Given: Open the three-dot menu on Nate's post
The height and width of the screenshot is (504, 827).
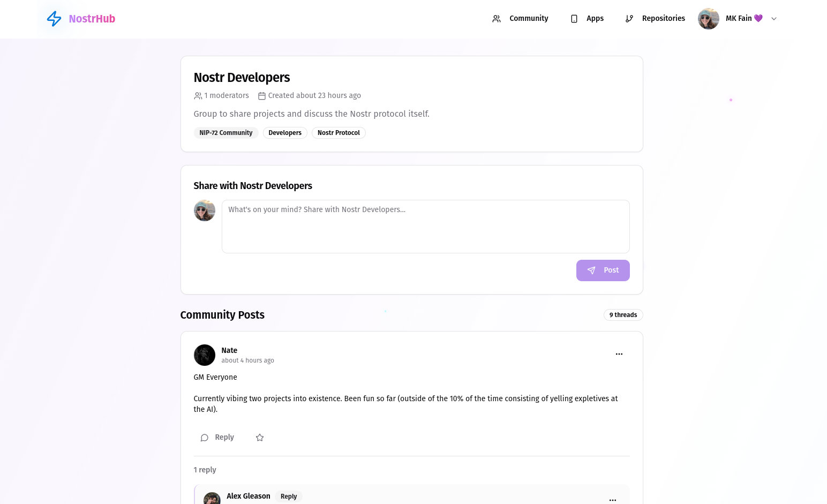Looking at the screenshot, I should point(619,354).
